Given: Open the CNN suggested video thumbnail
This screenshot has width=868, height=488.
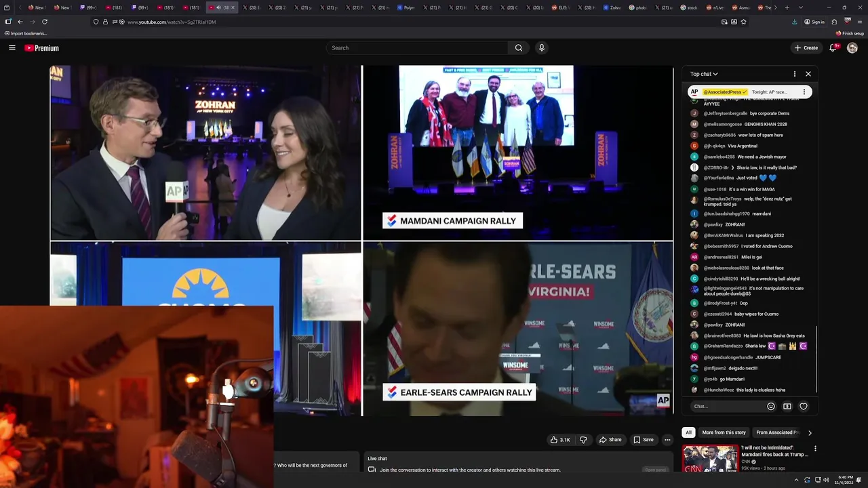Looking at the screenshot, I should tap(710, 459).
